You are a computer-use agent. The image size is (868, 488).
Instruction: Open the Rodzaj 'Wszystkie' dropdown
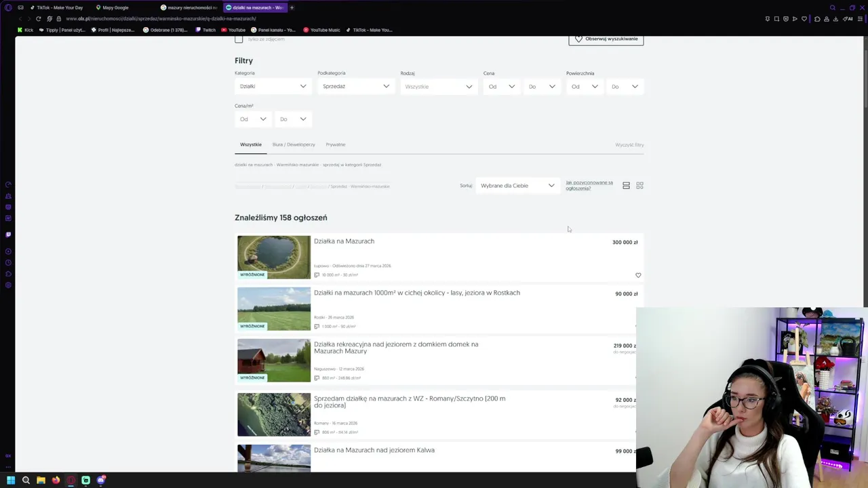click(438, 86)
